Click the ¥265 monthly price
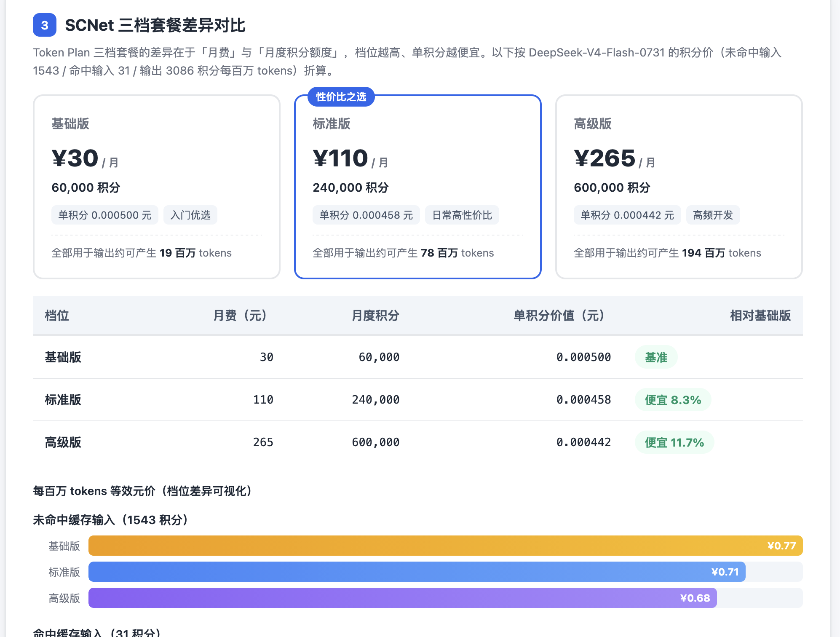Viewport: 840px width, 637px height. (x=605, y=158)
